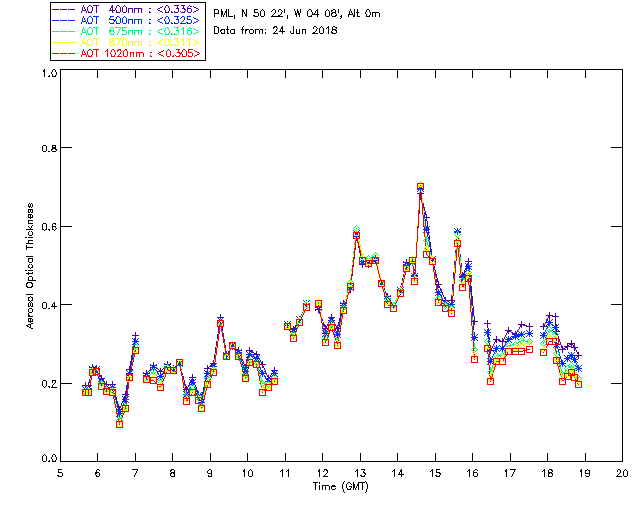Image resolution: width=640 pixels, height=512 pixels.
Task: Click the 0.4 y-axis tick label
Action: pyautogui.click(x=49, y=305)
